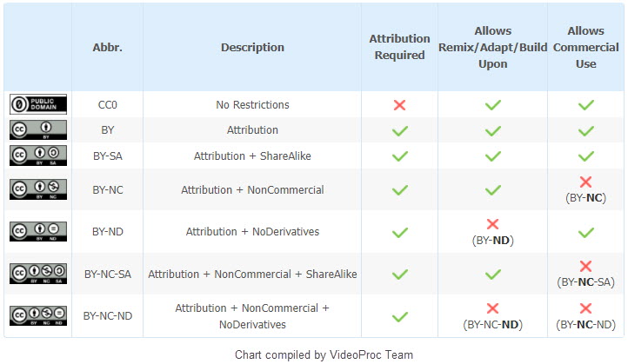
Task: Click the CC BY-NC license badge
Action: (38, 189)
